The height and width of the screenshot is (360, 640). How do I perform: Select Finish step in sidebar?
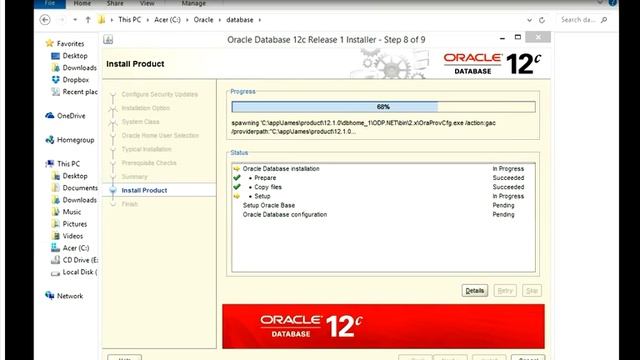(x=130, y=204)
